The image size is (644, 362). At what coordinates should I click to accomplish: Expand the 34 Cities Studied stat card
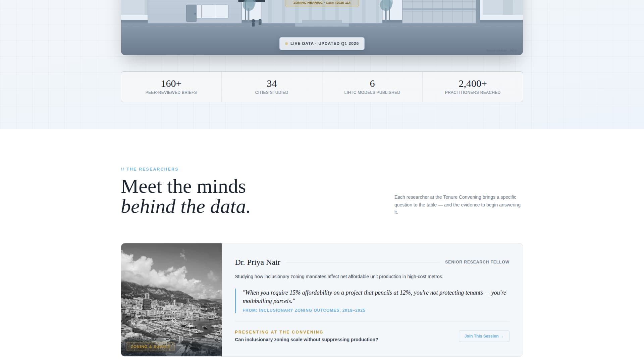(x=272, y=86)
